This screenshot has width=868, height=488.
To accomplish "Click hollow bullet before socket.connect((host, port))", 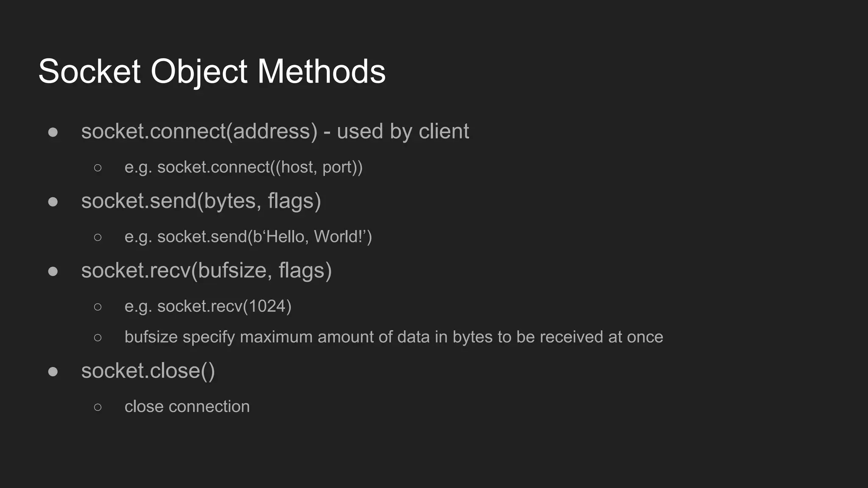I will (x=98, y=168).
